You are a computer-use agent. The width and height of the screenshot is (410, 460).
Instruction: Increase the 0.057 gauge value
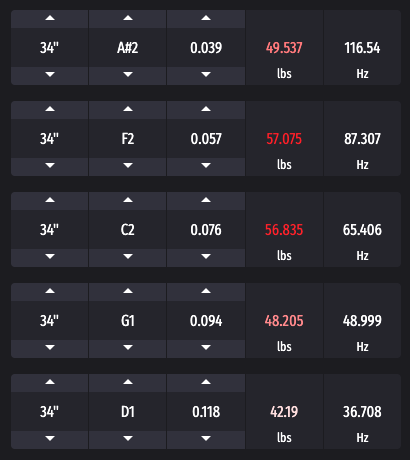pyautogui.click(x=206, y=110)
